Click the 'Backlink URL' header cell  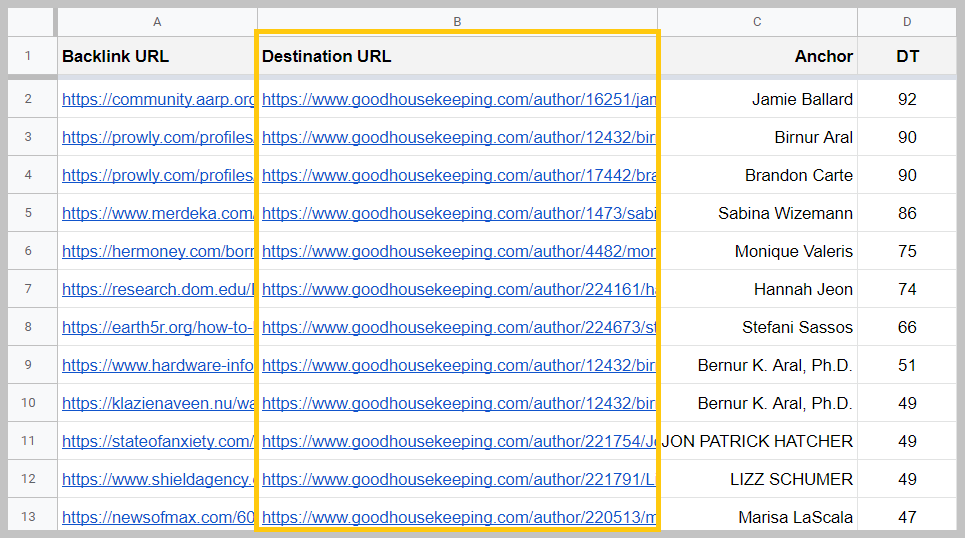point(157,56)
